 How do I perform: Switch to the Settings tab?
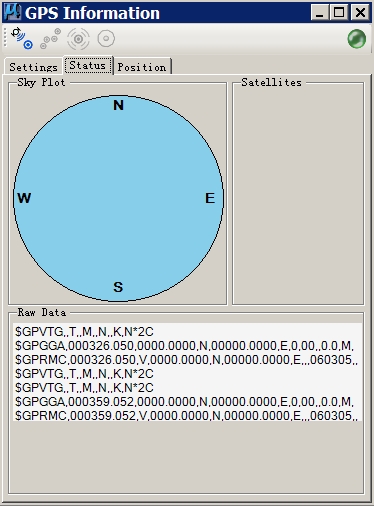pyautogui.click(x=33, y=67)
